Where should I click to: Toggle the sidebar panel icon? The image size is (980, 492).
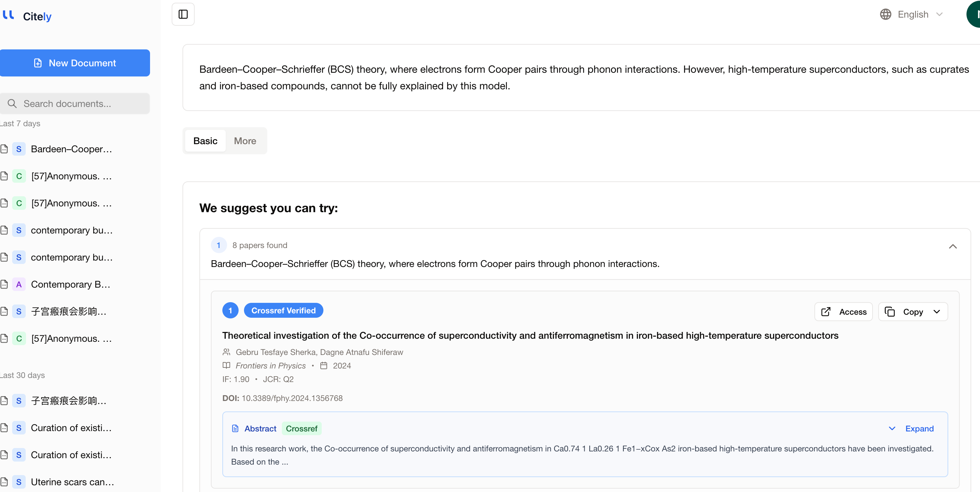pyautogui.click(x=183, y=15)
